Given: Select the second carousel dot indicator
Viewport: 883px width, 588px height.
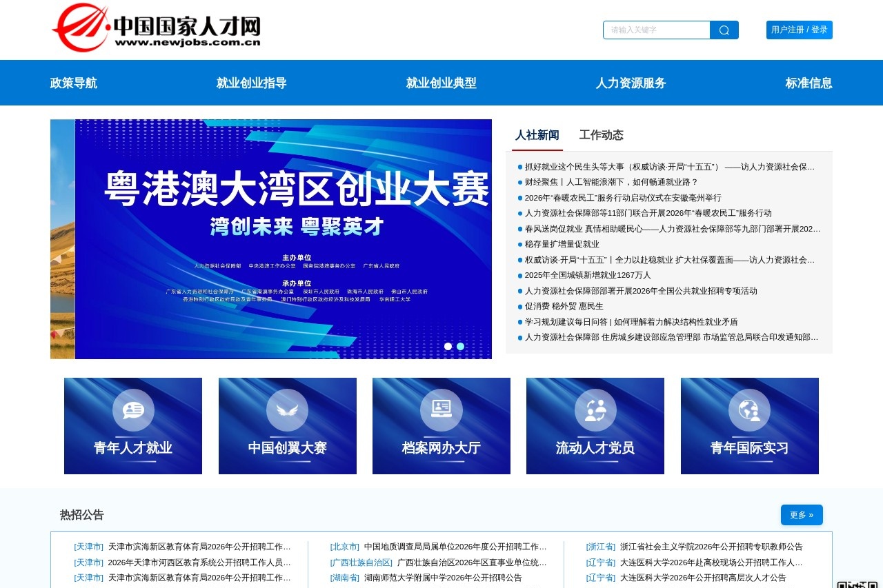Looking at the screenshot, I should pyautogui.click(x=460, y=346).
